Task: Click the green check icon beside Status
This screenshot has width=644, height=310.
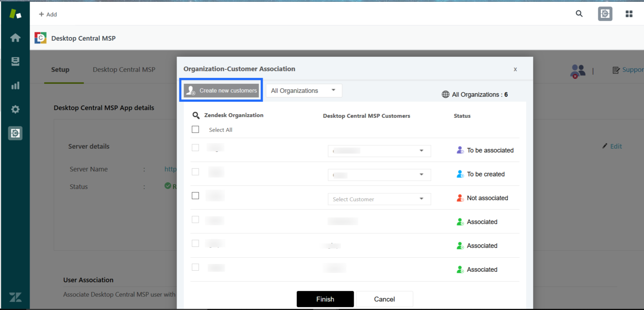Action: (x=168, y=186)
